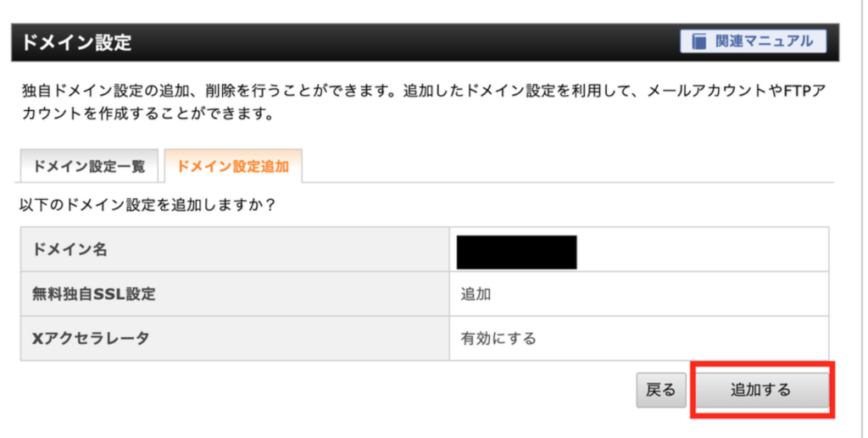Click the 以下のドメイン設定を追加しますか？ confirmation text

click(x=147, y=205)
